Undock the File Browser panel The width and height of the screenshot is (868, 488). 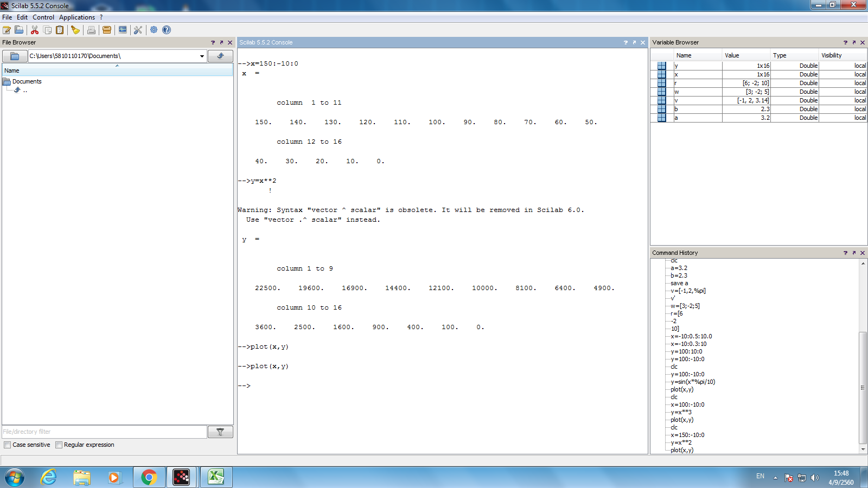221,42
